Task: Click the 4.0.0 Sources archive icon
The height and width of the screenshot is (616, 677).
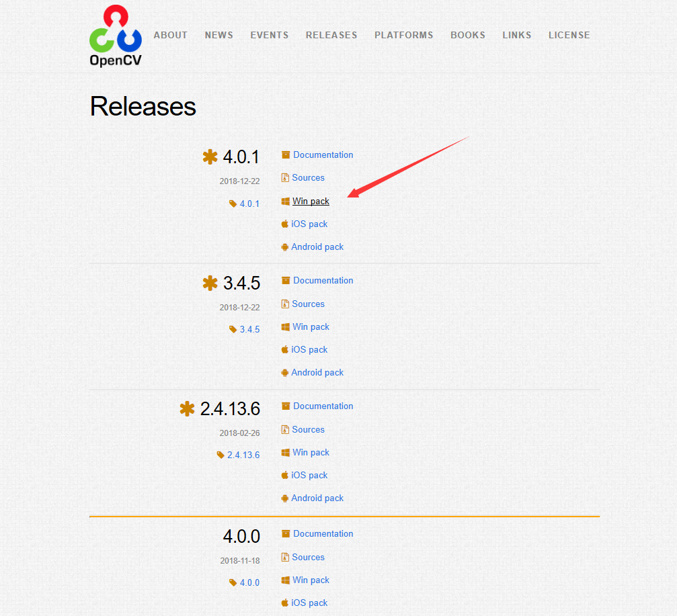Action: [285, 557]
